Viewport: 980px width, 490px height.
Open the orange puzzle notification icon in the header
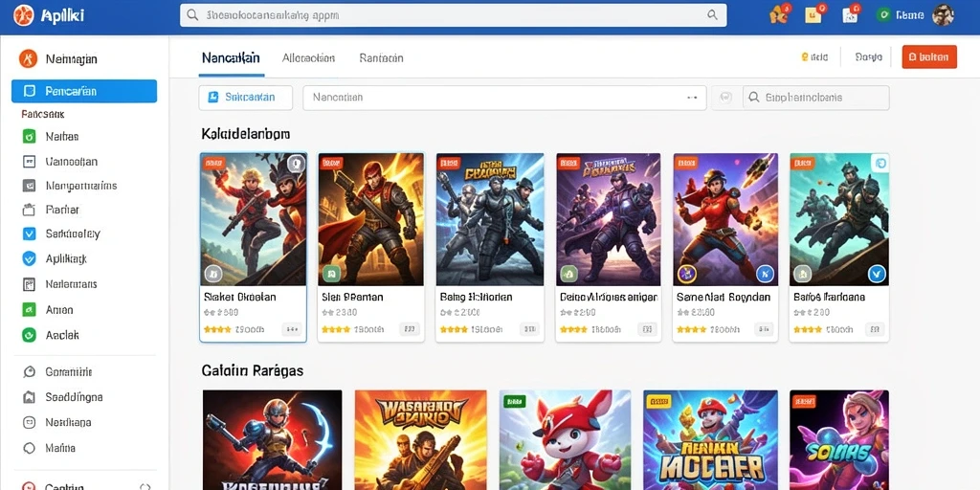[779, 14]
